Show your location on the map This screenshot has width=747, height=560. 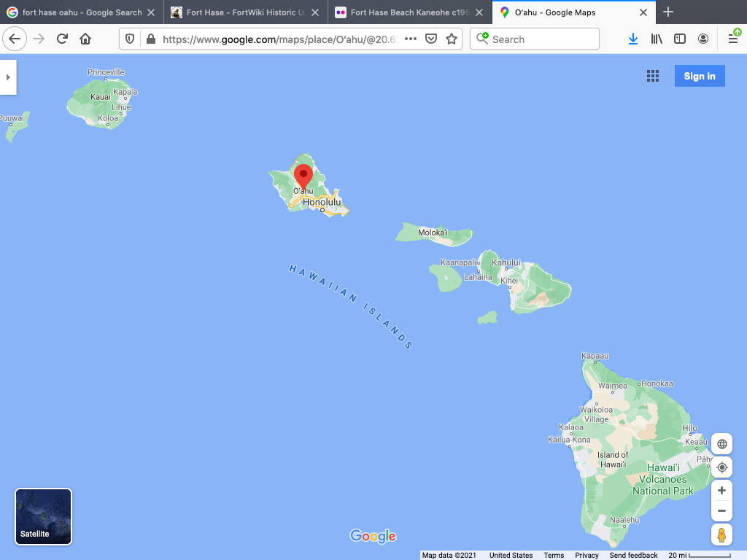coord(721,467)
